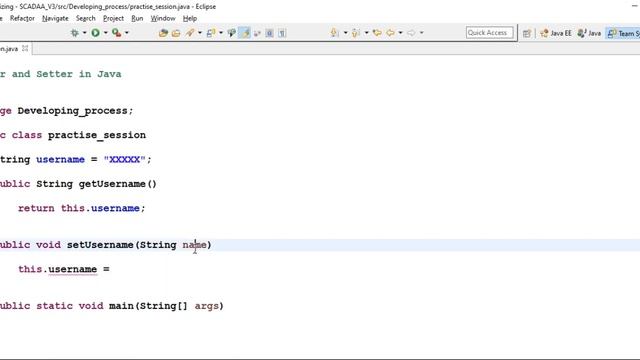
Task: Click the 'name' parameter in setUsername
Action: [194, 245]
